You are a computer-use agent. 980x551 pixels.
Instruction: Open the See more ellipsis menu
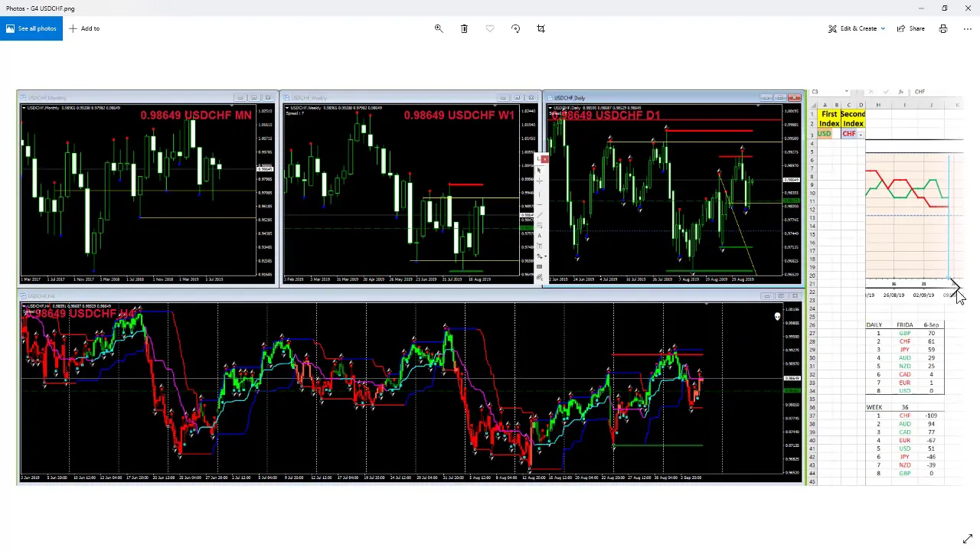pos(968,28)
